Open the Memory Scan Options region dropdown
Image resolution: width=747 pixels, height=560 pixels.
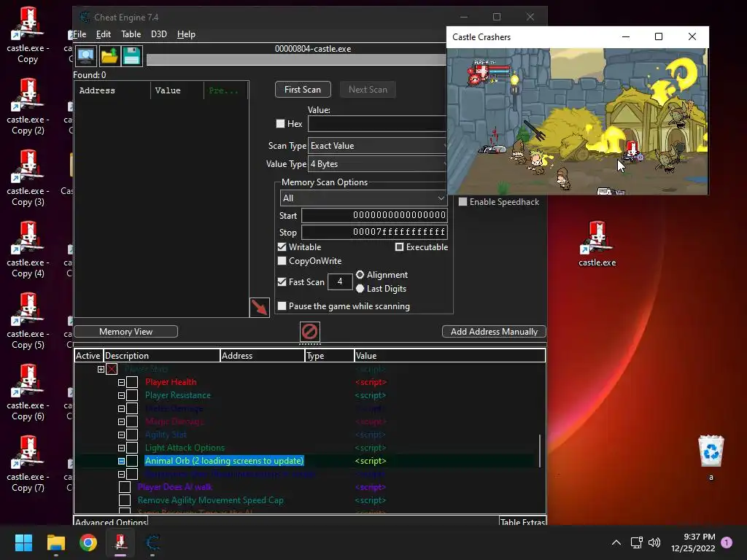tap(363, 198)
